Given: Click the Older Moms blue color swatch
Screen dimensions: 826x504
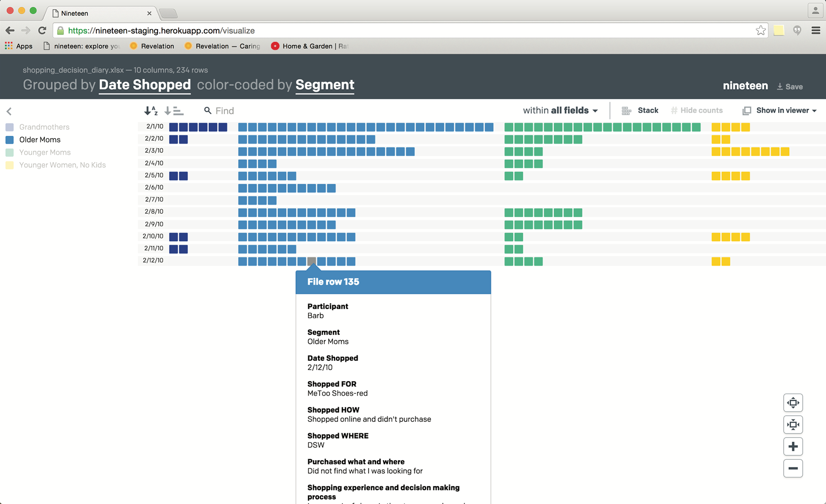Looking at the screenshot, I should (9, 140).
